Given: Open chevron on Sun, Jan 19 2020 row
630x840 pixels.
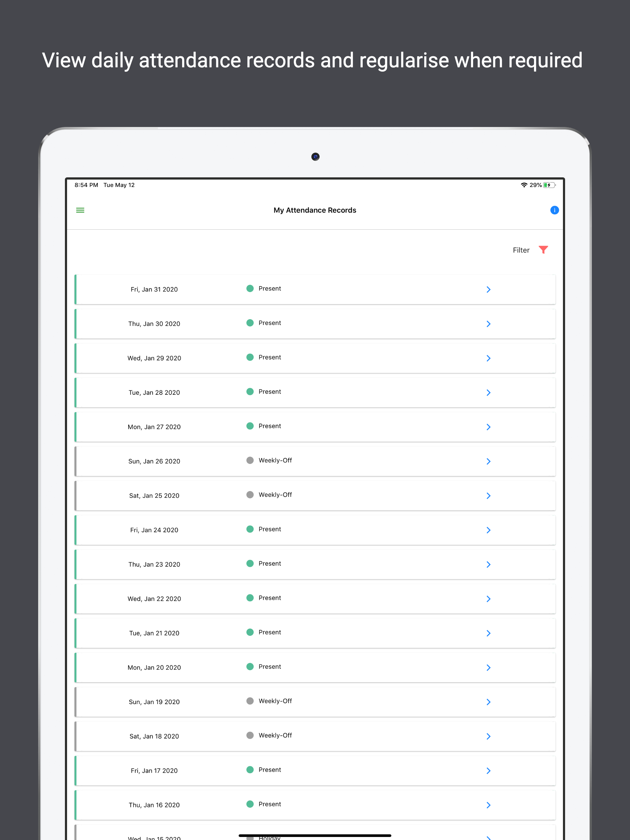Looking at the screenshot, I should pos(488,702).
